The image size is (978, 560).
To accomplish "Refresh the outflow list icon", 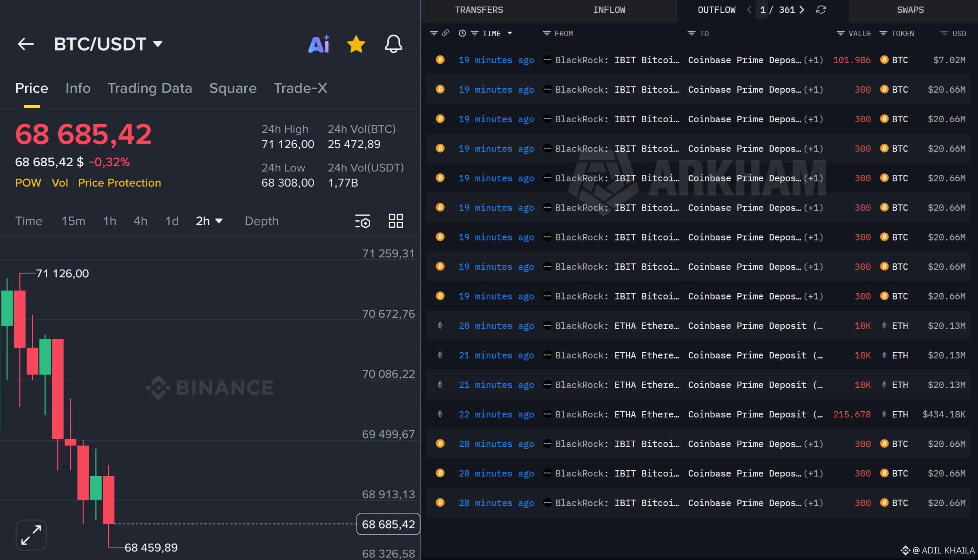I will point(821,10).
